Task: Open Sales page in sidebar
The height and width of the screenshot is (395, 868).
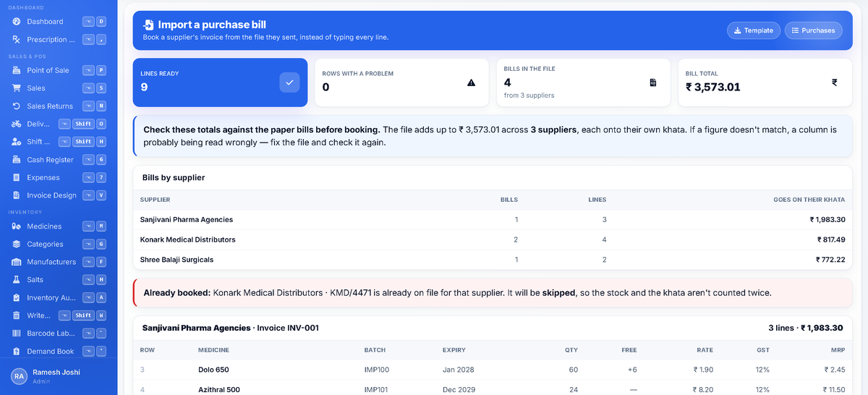Action: (58, 88)
